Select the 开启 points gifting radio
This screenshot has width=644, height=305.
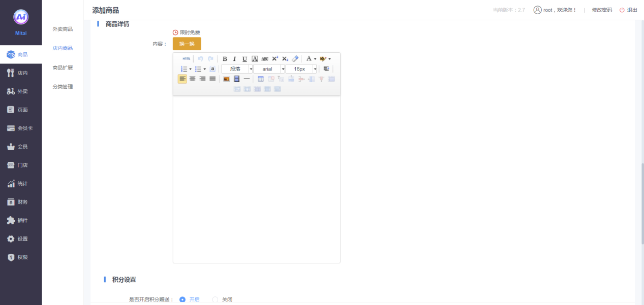click(182, 299)
